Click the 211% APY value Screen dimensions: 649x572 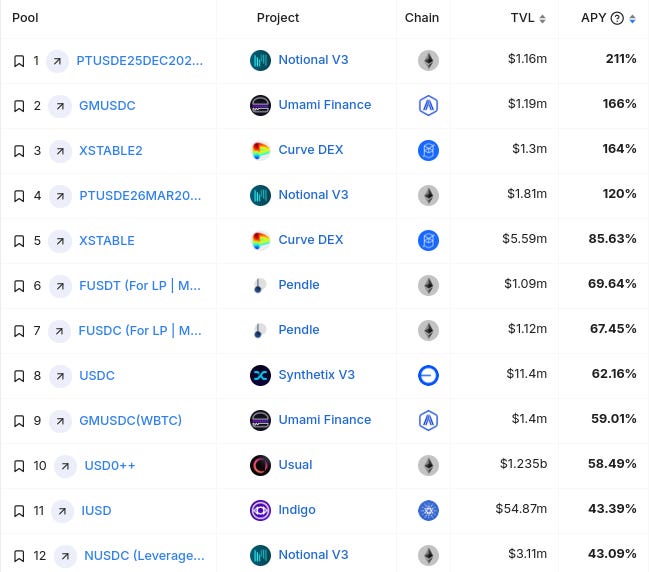tap(621, 59)
